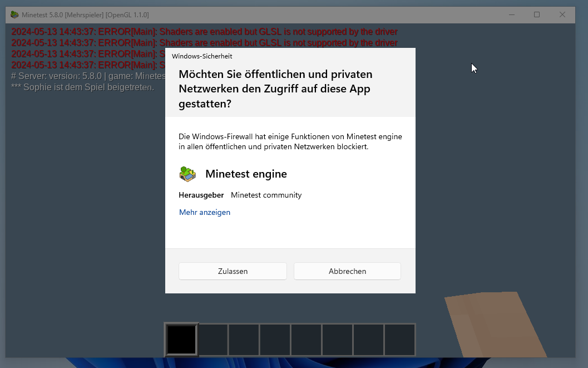The height and width of the screenshot is (368, 588).
Task: Click the 'Die Windows-Firewall hat einige Funktionen' description
Action: [x=290, y=142]
